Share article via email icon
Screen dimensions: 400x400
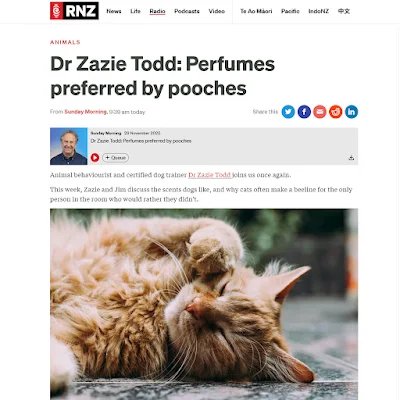[320, 112]
